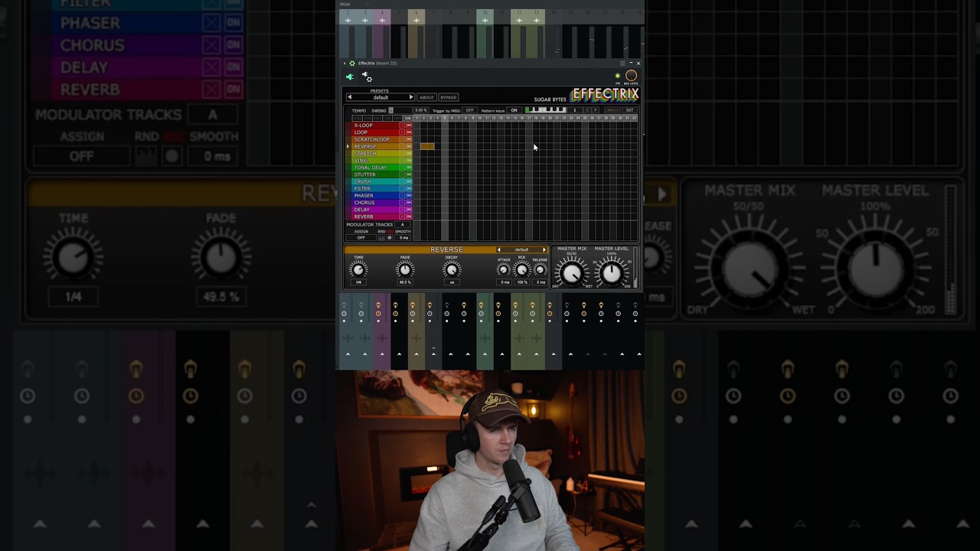This screenshot has height=551, width=980.
Task: Clear the REVERSE track with its X button
Action: click(403, 146)
